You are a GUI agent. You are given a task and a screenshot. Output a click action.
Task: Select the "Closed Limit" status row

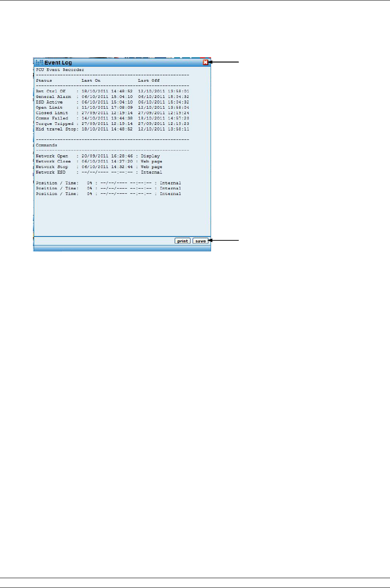coord(112,113)
